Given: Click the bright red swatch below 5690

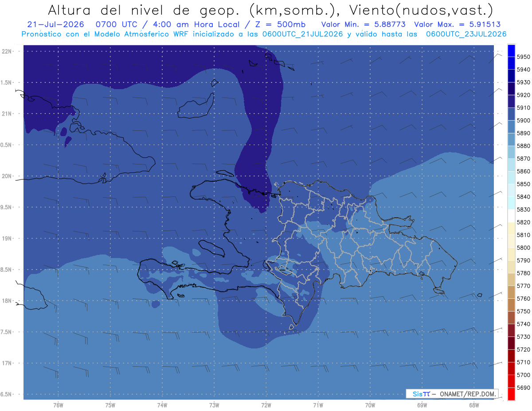Looking at the screenshot, I should tap(511, 394).
